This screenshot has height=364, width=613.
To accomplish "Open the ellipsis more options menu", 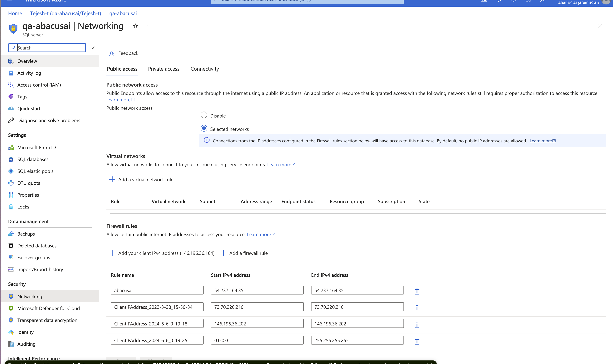I will [x=147, y=26].
